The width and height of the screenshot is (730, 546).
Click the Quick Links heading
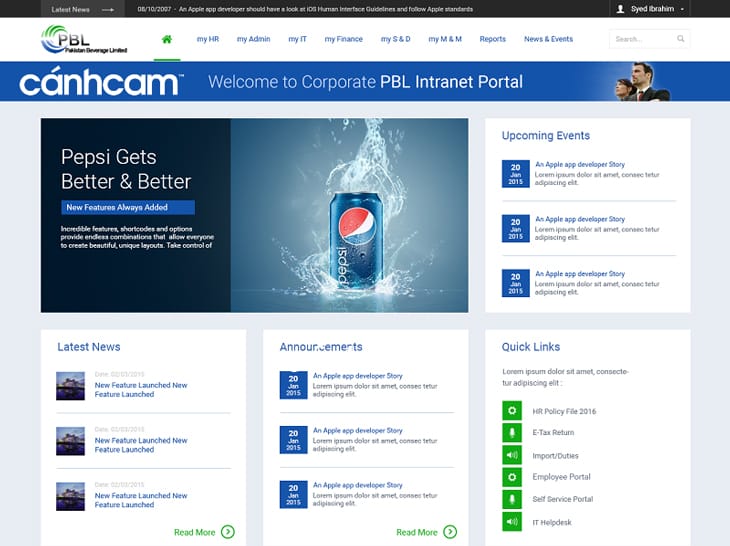pos(531,347)
